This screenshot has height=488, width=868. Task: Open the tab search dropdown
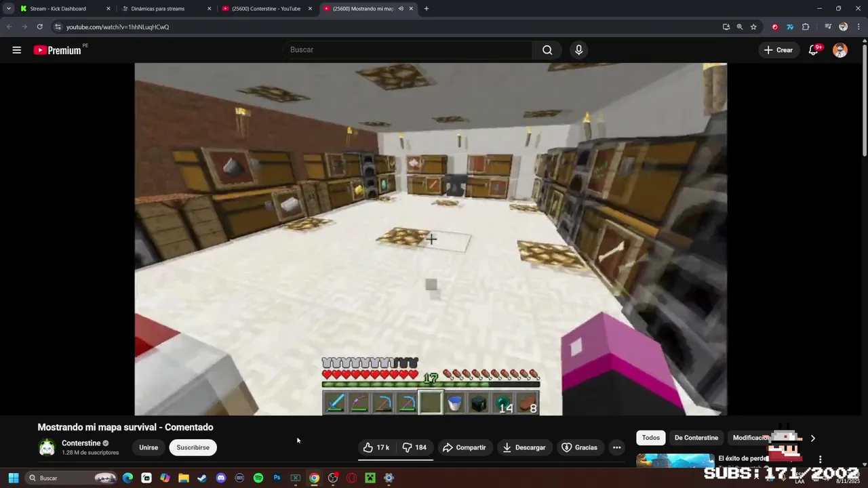(x=8, y=9)
